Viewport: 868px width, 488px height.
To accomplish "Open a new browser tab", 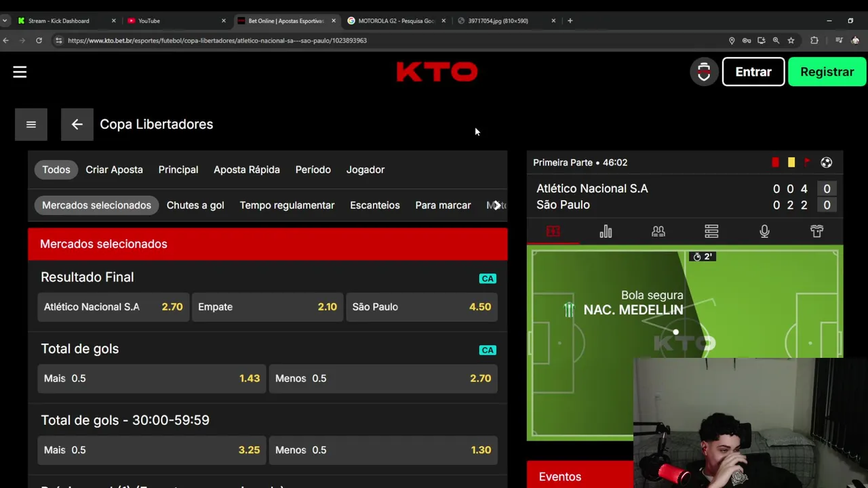I will point(570,21).
